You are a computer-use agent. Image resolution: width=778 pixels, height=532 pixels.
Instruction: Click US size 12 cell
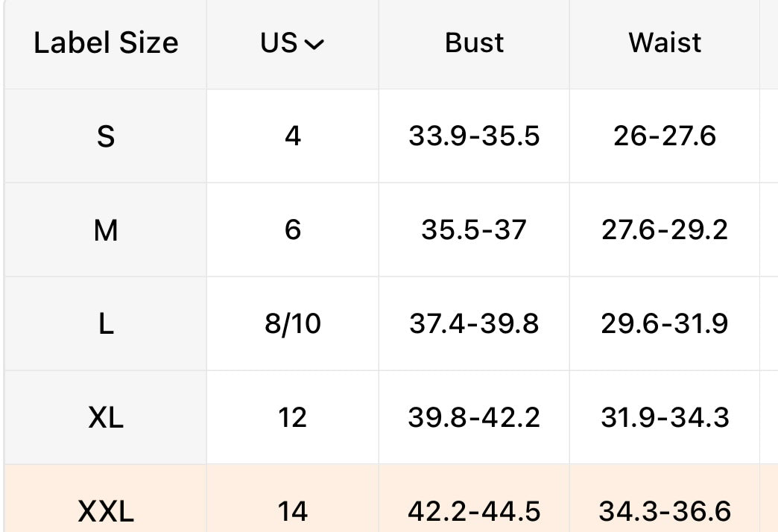coord(293,417)
